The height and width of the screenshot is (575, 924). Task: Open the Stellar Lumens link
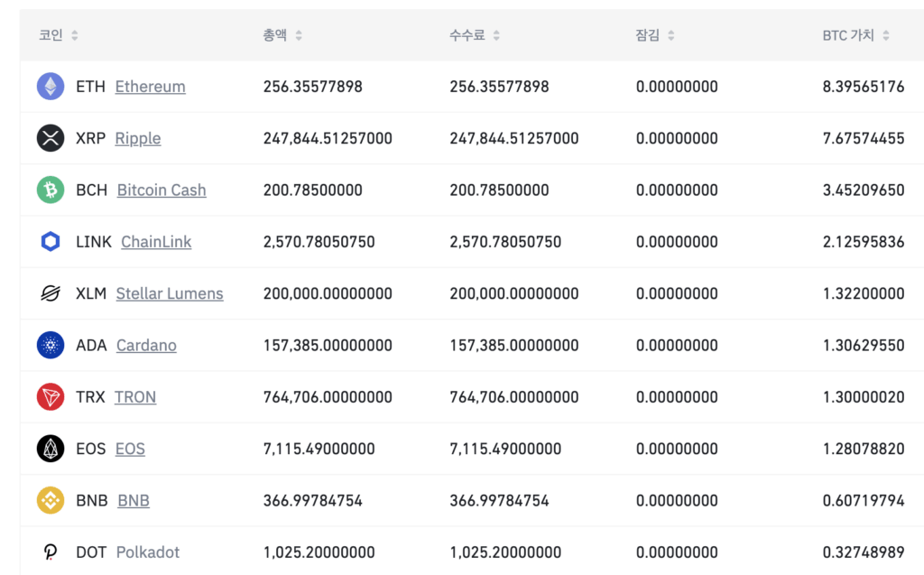(169, 293)
